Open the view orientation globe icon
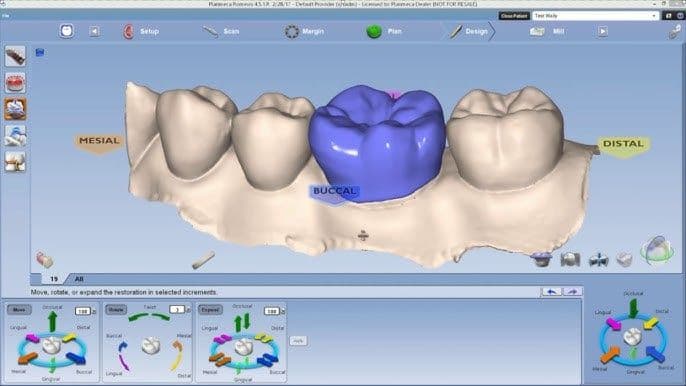The height and width of the screenshot is (386, 686). [x=657, y=251]
